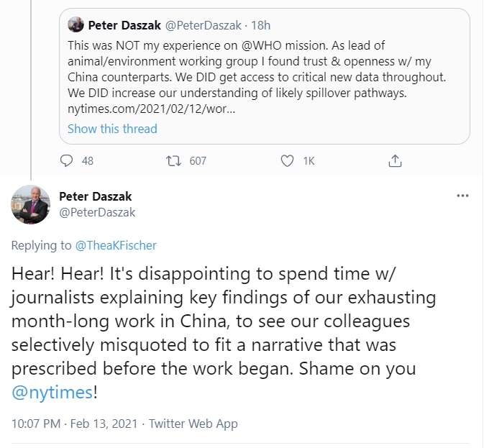Viewport: 484px width, 448px height.
Task: Click the retweet icon showing 607
Action: tap(173, 161)
